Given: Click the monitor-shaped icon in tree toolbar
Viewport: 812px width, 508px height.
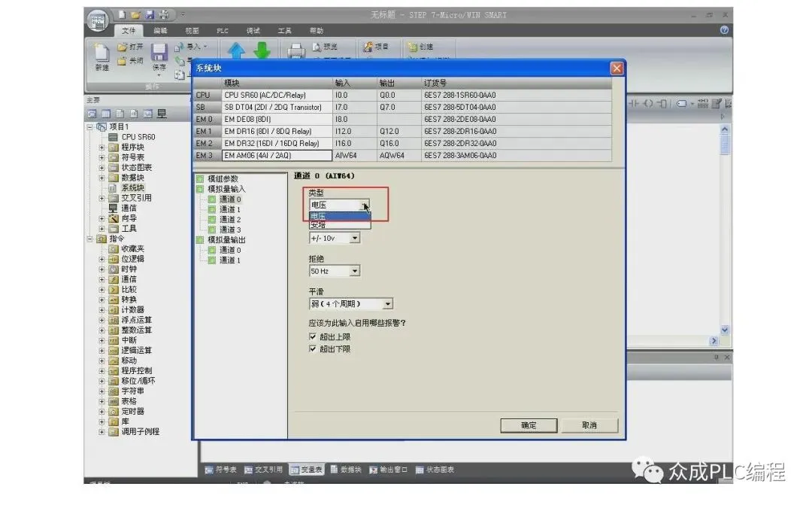Looking at the screenshot, I should pos(162,114).
